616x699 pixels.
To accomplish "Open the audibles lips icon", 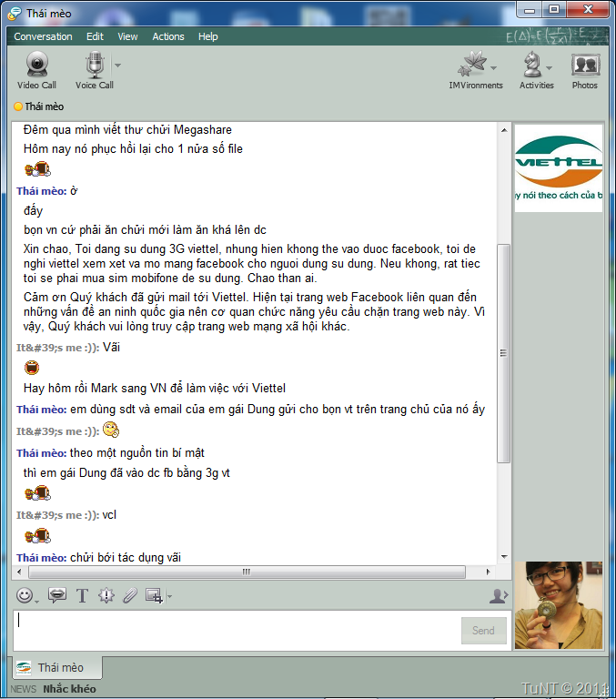I will click(x=57, y=594).
